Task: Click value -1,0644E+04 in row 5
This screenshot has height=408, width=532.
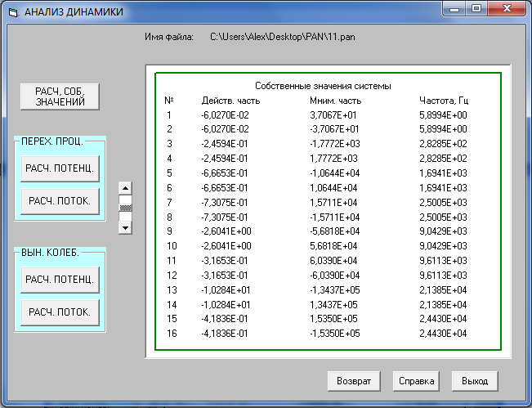Action: click(334, 173)
